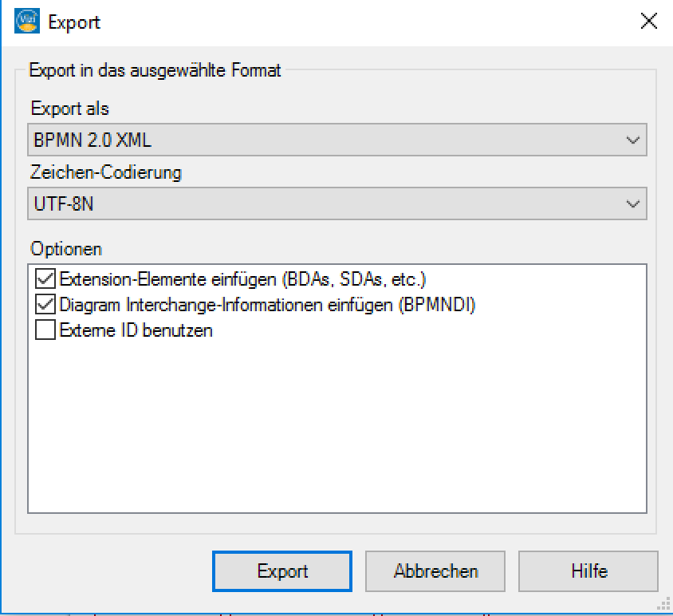Close the Export dialog window
673x616 pixels.
648,21
